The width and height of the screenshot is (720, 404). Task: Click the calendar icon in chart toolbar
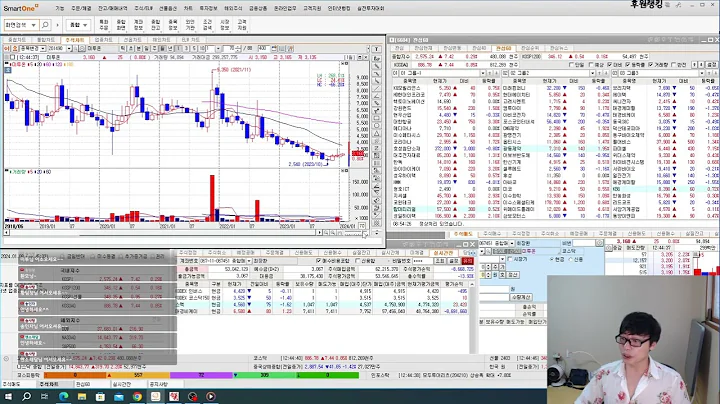pos(274,48)
